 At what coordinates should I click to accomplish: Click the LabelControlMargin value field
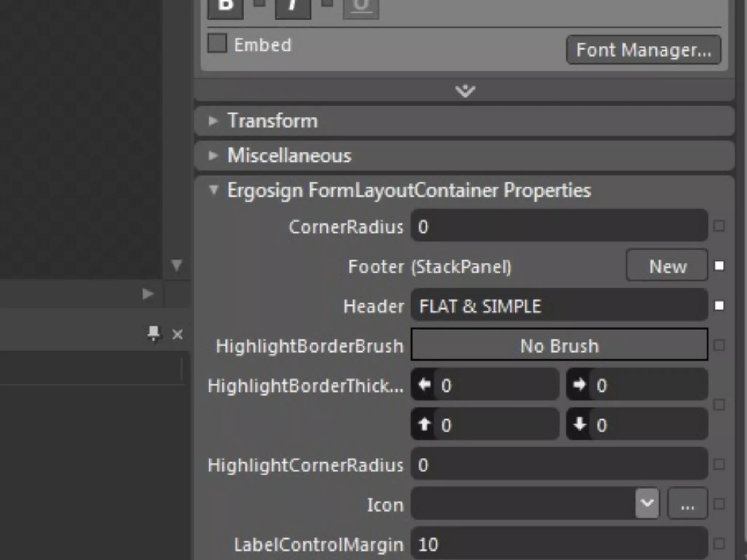pyautogui.click(x=559, y=544)
